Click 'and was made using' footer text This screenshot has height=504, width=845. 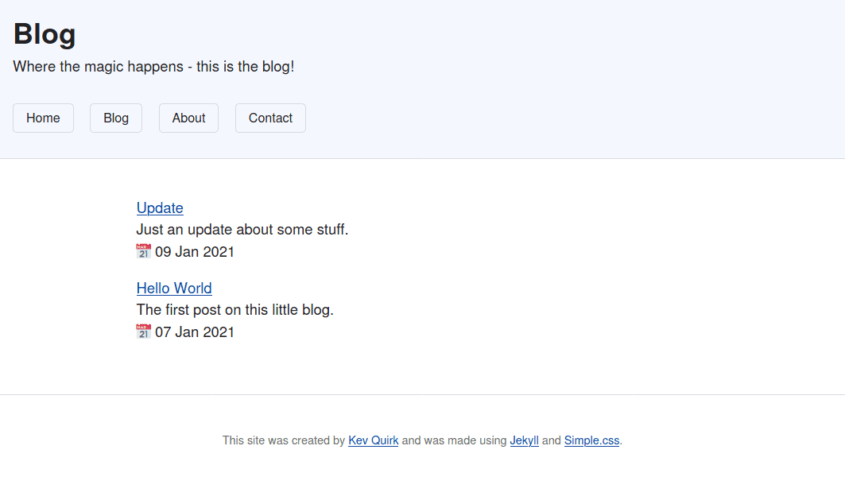(454, 440)
